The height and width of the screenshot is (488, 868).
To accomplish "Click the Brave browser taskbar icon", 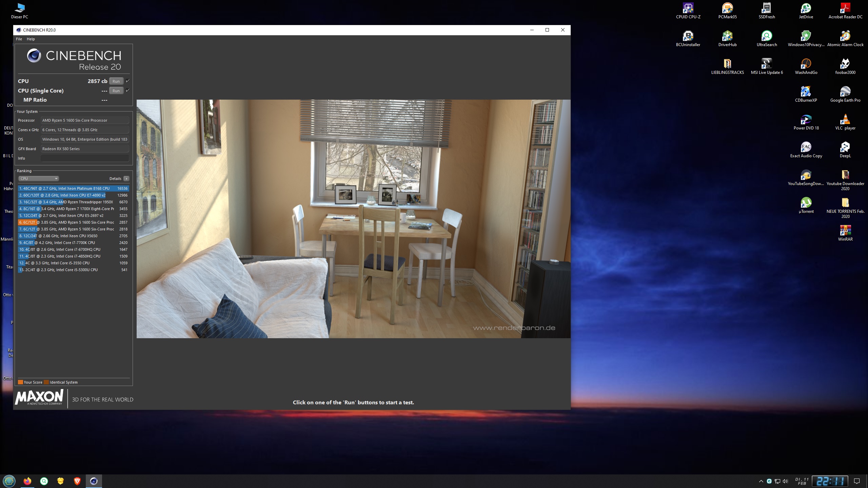I will (x=77, y=481).
